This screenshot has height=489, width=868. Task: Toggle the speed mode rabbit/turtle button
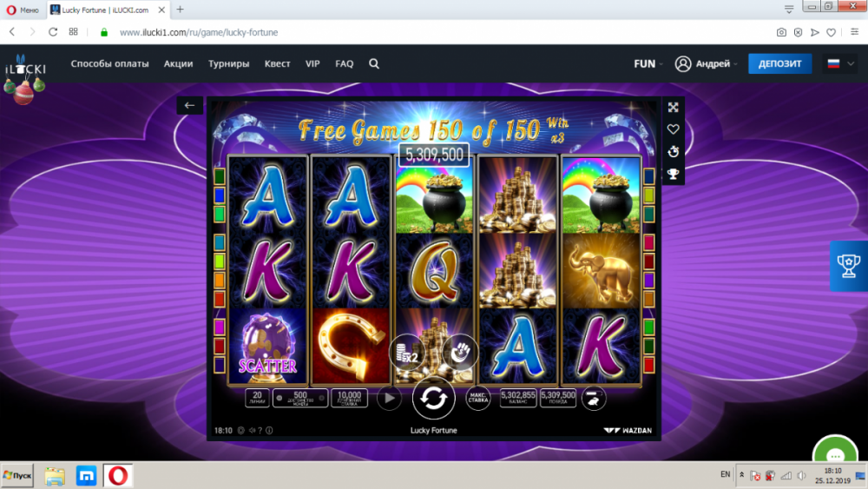pos(593,399)
